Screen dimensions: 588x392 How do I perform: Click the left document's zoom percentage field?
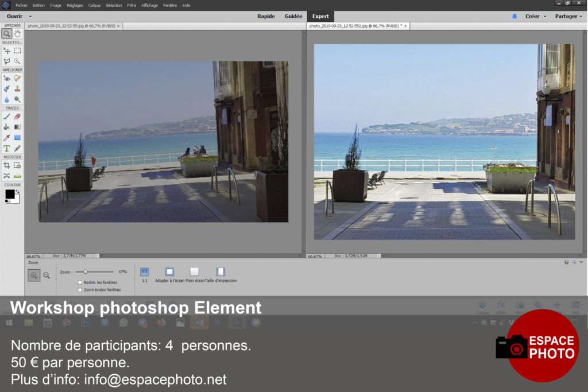click(x=34, y=257)
